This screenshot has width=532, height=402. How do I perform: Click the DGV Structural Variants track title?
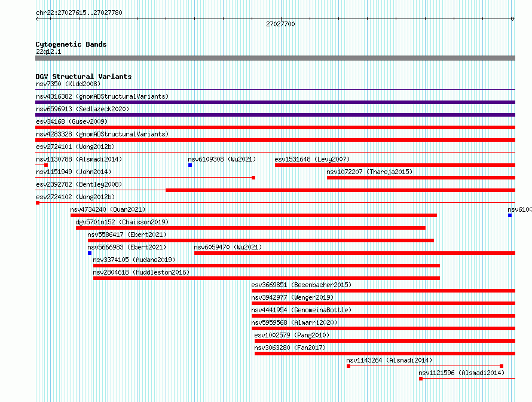84,77
